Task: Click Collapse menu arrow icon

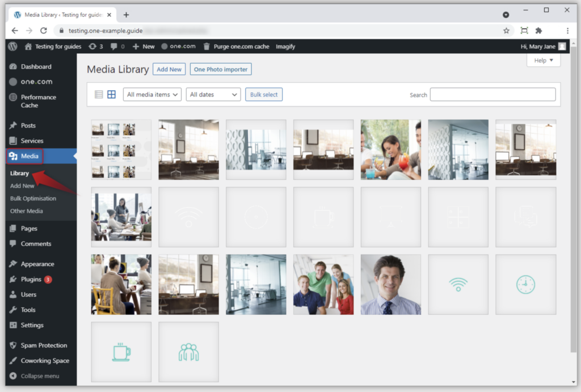Action: [x=13, y=376]
